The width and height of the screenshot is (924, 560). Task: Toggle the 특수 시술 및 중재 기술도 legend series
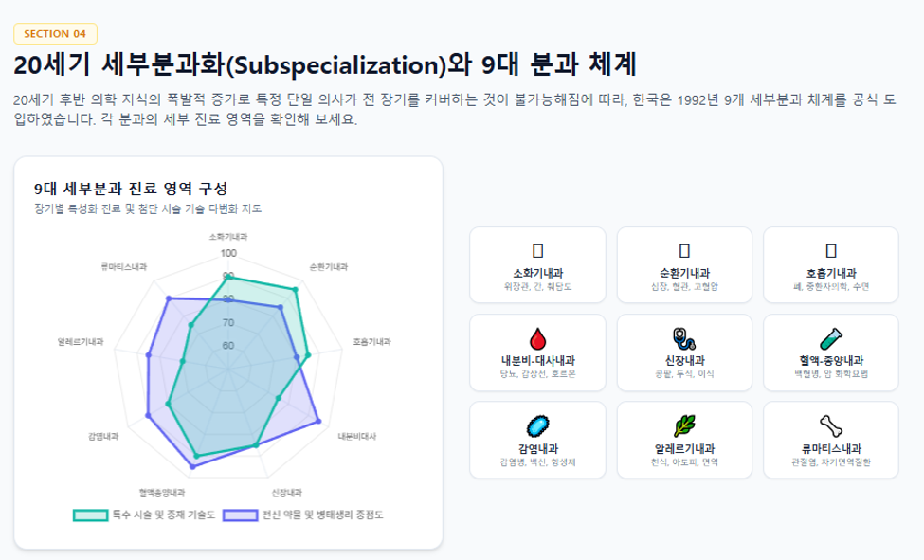(164, 515)
